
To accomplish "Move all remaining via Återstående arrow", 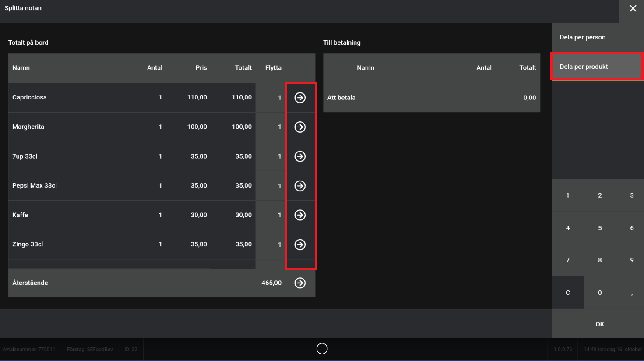I will coord(300,283).
